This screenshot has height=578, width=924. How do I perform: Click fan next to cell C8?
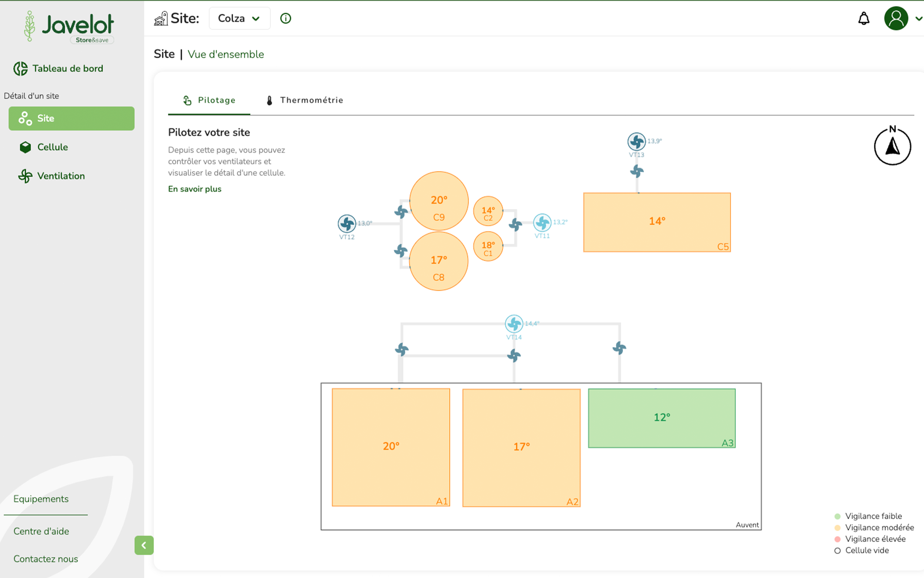point(401,251)
